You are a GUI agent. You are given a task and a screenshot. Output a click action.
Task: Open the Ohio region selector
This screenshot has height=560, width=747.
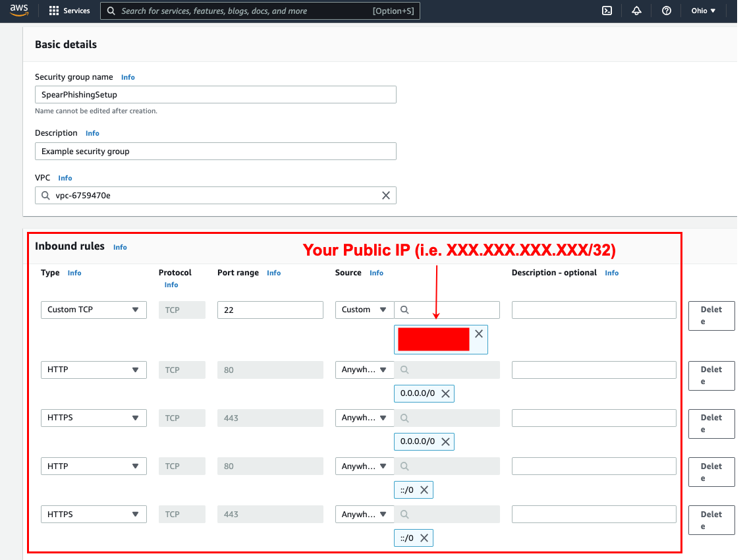[703, 11]
